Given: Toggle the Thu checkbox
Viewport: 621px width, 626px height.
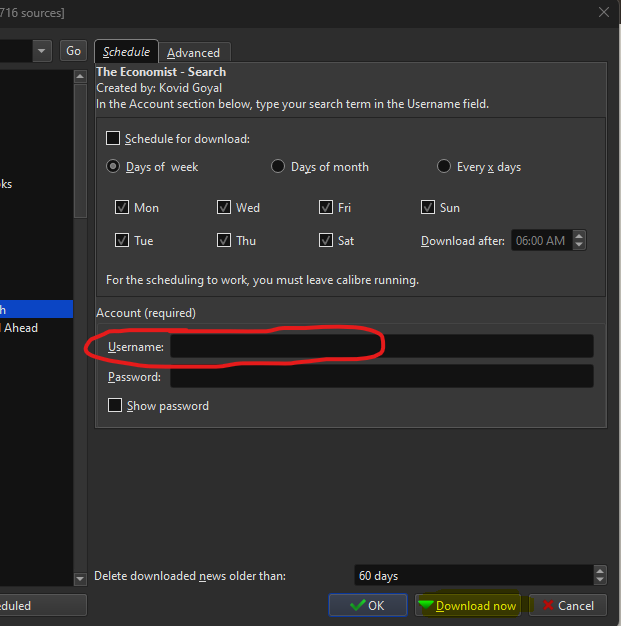Looking at the screenshot, I should pyautogui.click(x=224, y=240).
